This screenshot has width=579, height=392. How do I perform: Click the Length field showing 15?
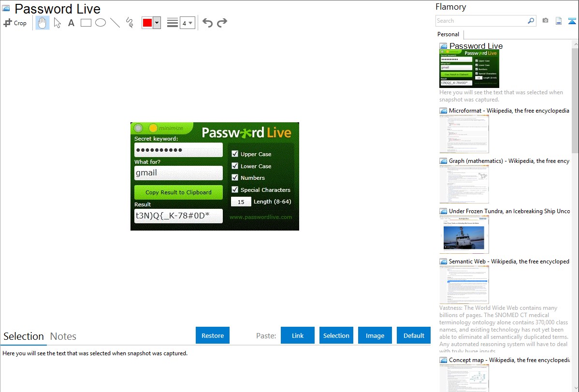(241, 202)
